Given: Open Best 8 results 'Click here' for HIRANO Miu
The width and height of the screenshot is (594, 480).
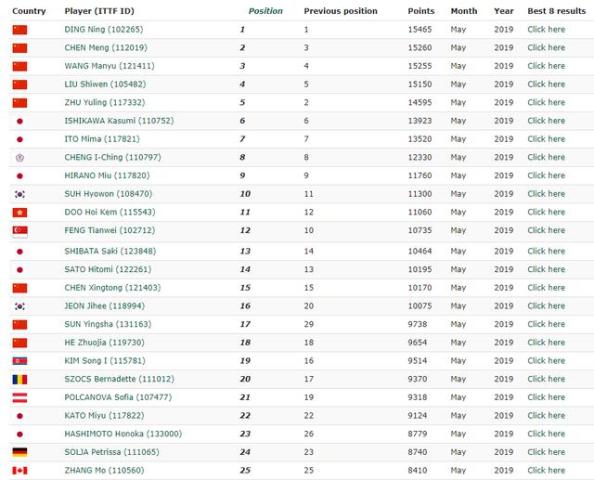Looking at the screenshot, I should click(546, 175).
